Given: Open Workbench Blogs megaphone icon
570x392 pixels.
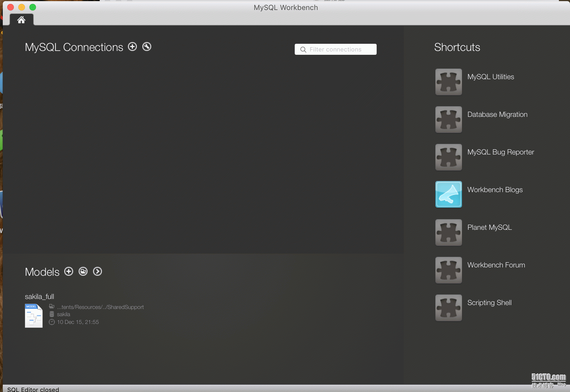Looking at the screenshot, I should coord(448,194).
